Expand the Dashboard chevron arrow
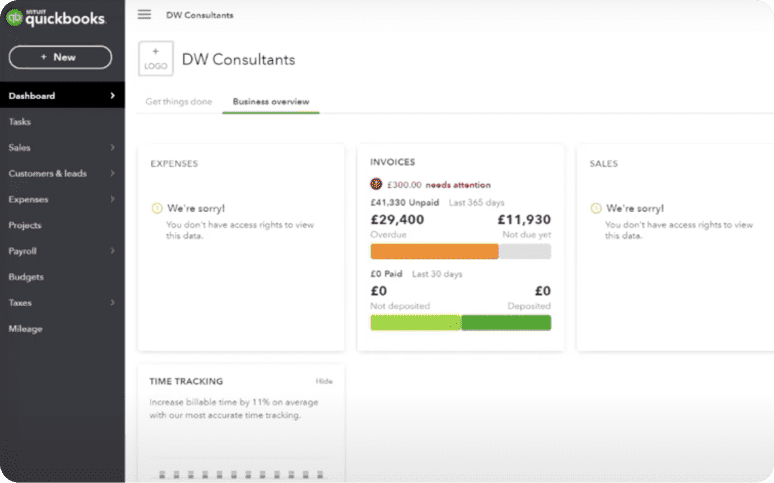Screen dimensions: 774x483 [112, 95]
